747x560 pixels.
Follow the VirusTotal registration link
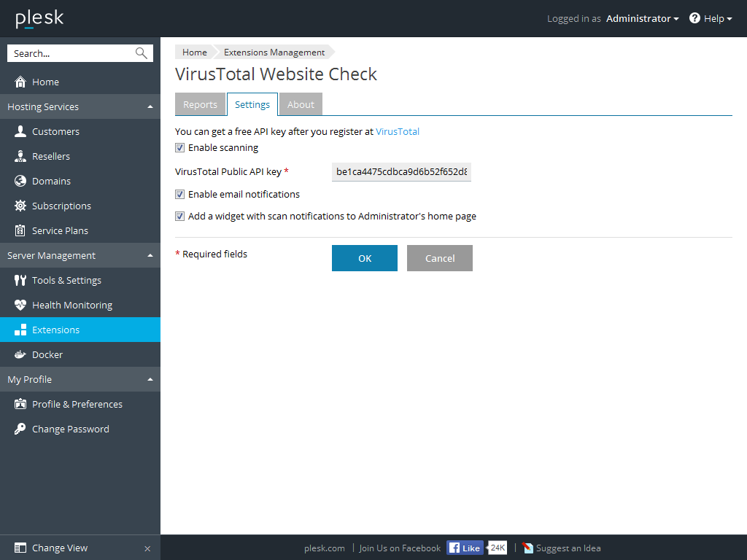pyautogui.click(x=397, y=131)
